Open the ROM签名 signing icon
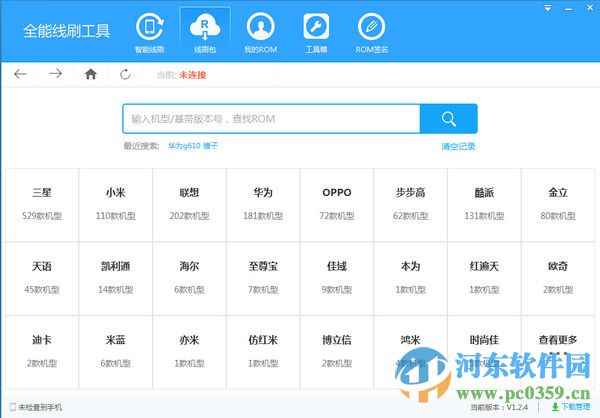The image size is (600, 418). click(x=372, y=33)
